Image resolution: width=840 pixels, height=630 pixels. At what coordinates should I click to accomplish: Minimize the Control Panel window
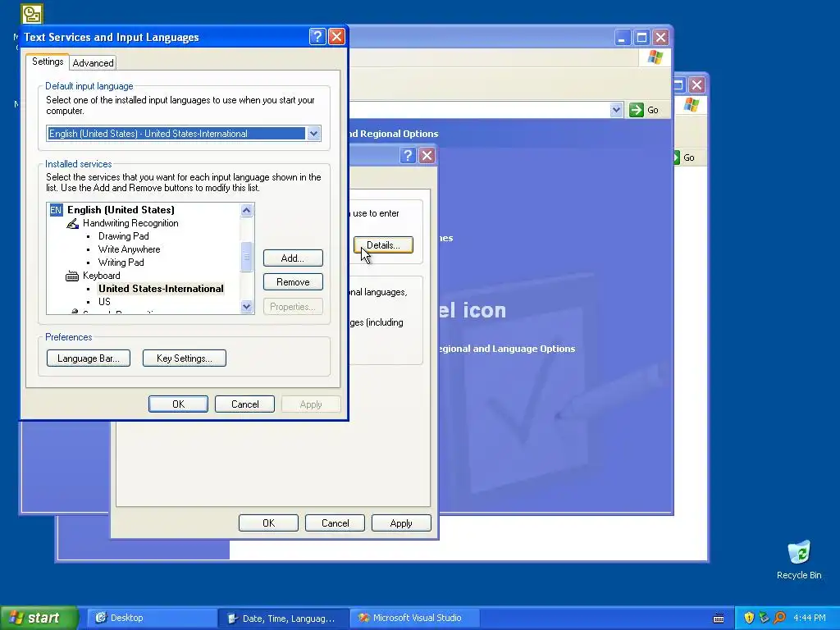tap(622, 38)
